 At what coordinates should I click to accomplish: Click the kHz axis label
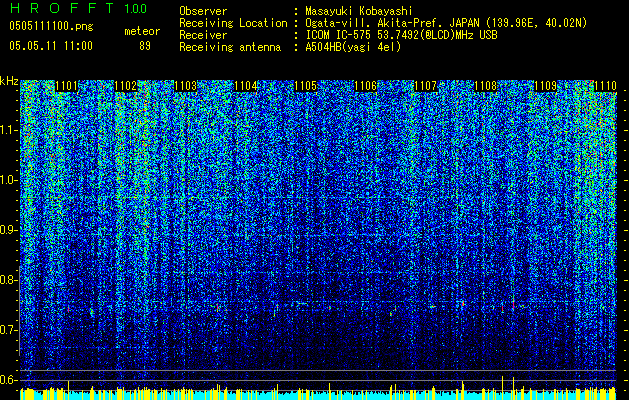tap(9, 81)
